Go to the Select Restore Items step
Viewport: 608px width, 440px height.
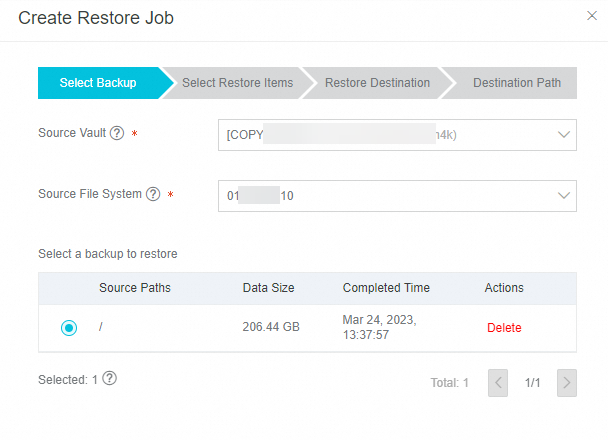pos(237,83)
